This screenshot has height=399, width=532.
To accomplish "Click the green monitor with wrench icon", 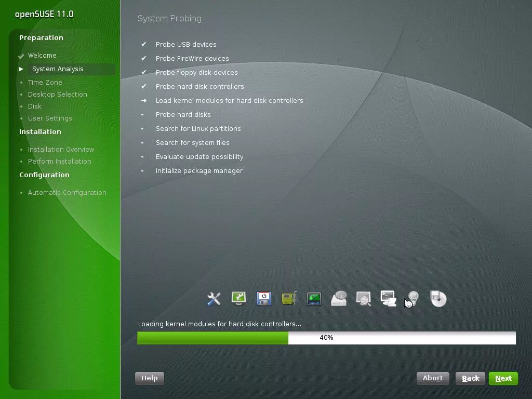I will (238, 298).
